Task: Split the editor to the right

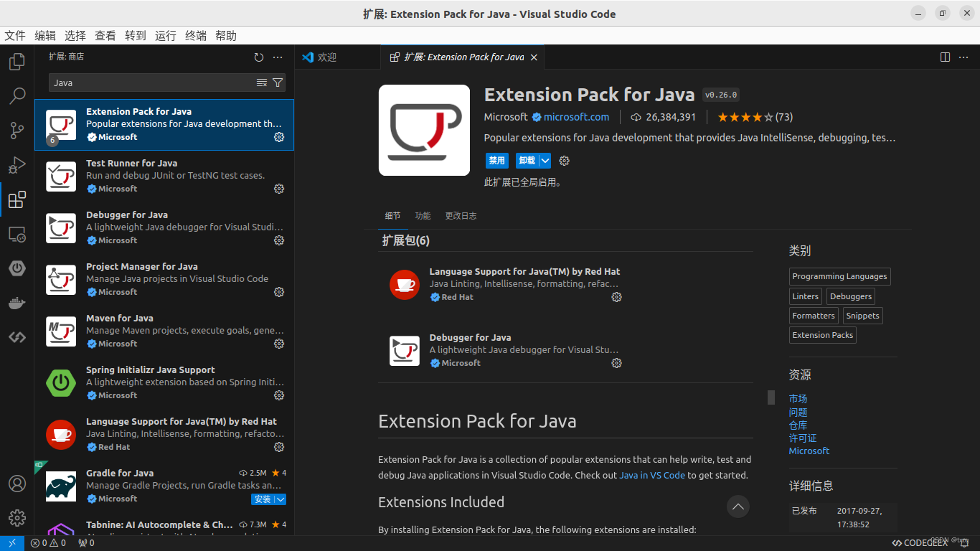Action: pos(945,57)
